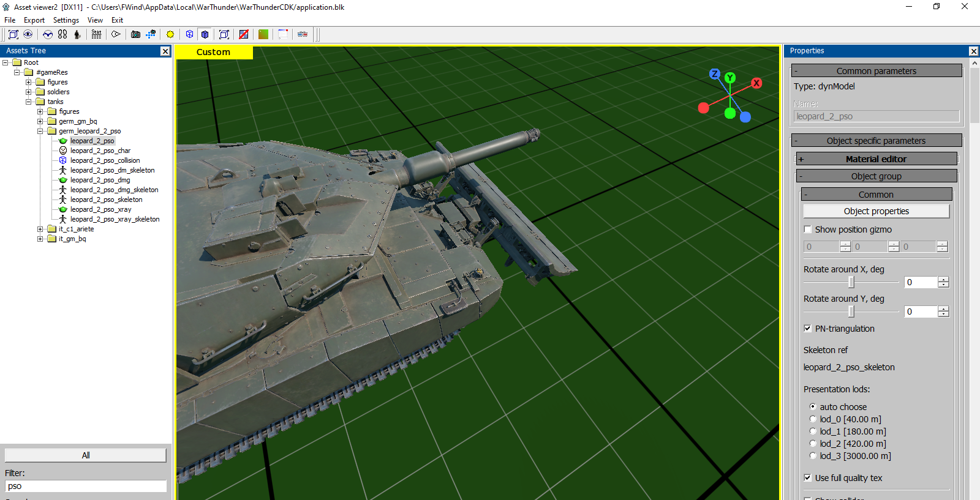Click the green gradient square toolbar icon
Viewport: 980px width, 500px height.
[263, 34]
